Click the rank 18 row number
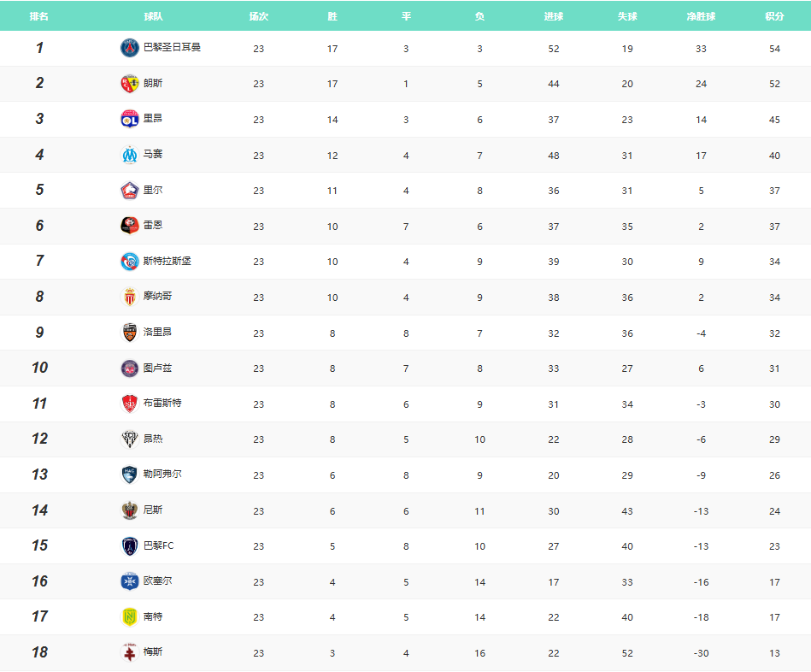Image resolution: width=811 pixels, height=672 pixels. point(39,652)
